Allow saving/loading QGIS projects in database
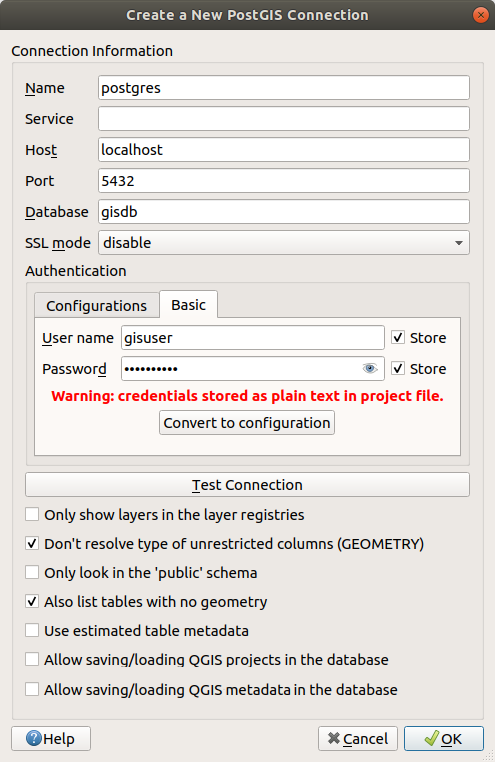495x762 pixels. pos(32,659)
